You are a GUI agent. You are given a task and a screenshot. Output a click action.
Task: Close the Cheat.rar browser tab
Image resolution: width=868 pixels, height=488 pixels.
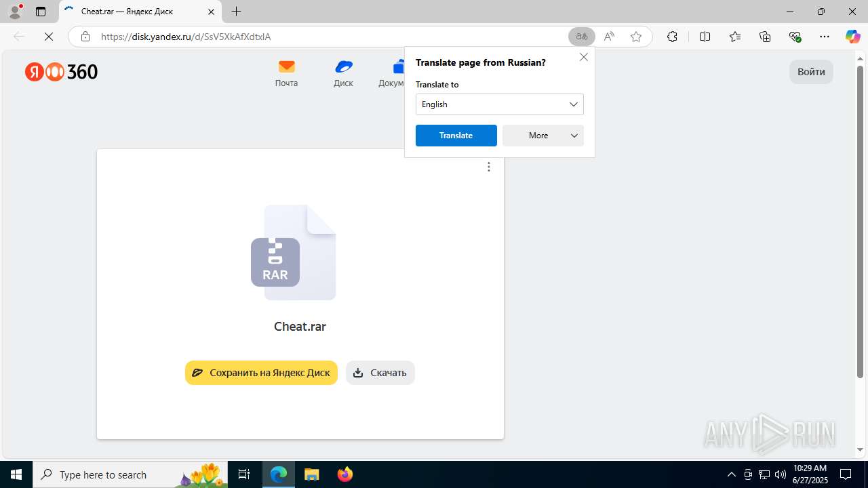(x=211, y=12)
